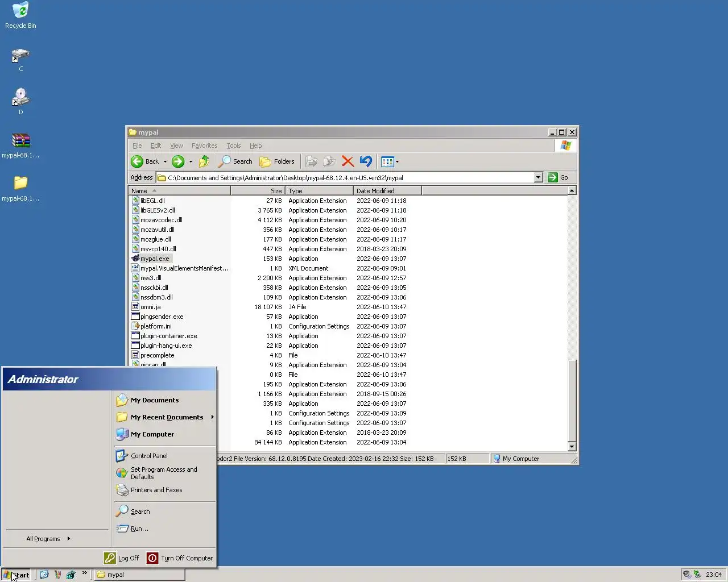Go up one folder level with Up icon
The height and width of the screenshot is (582, 728).
(204, 161)
